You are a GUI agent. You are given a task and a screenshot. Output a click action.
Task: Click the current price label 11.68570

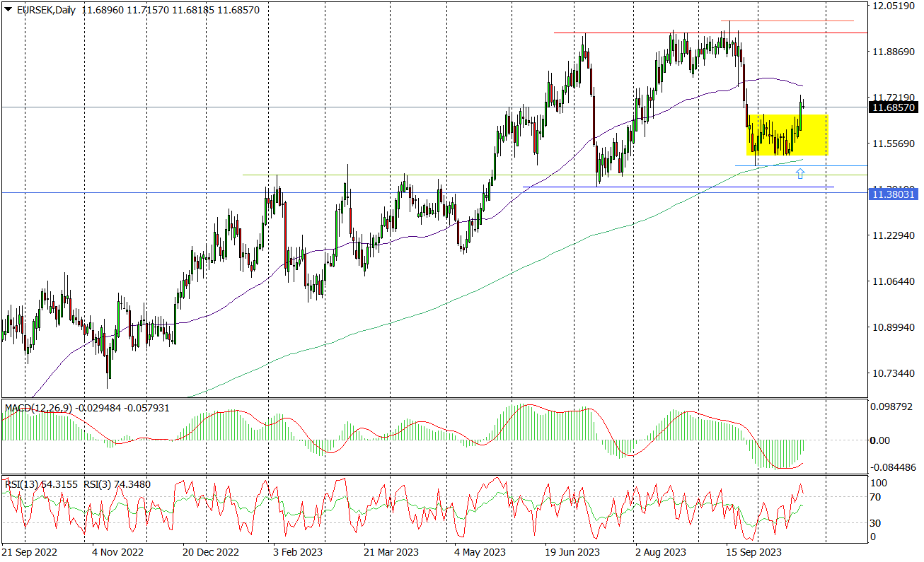pos(892,107)
